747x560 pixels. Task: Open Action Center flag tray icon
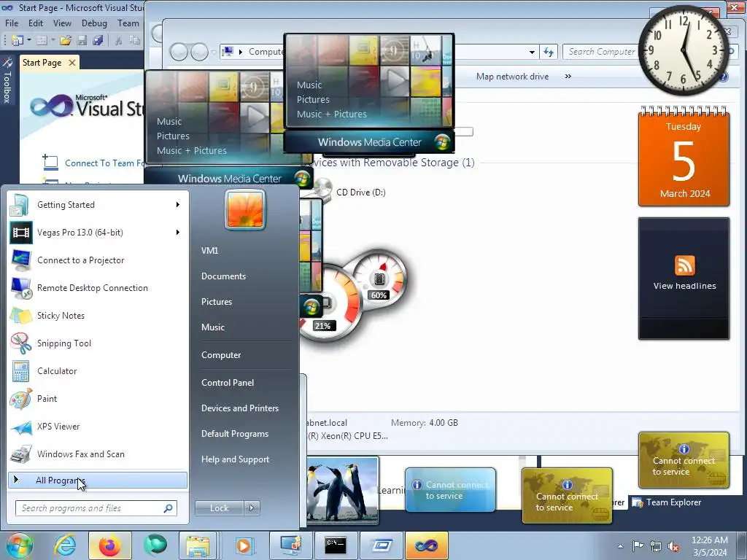(638, 546)
